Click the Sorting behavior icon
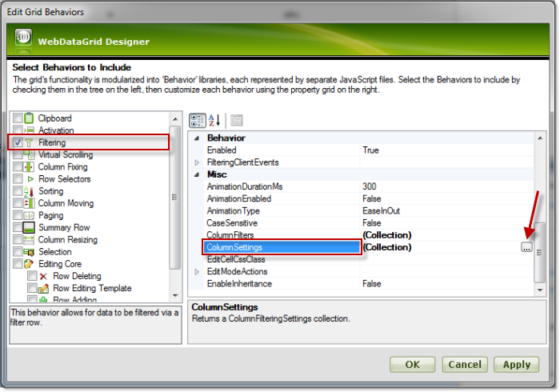This screenshot has height=392, width=560. click(30, 191)
